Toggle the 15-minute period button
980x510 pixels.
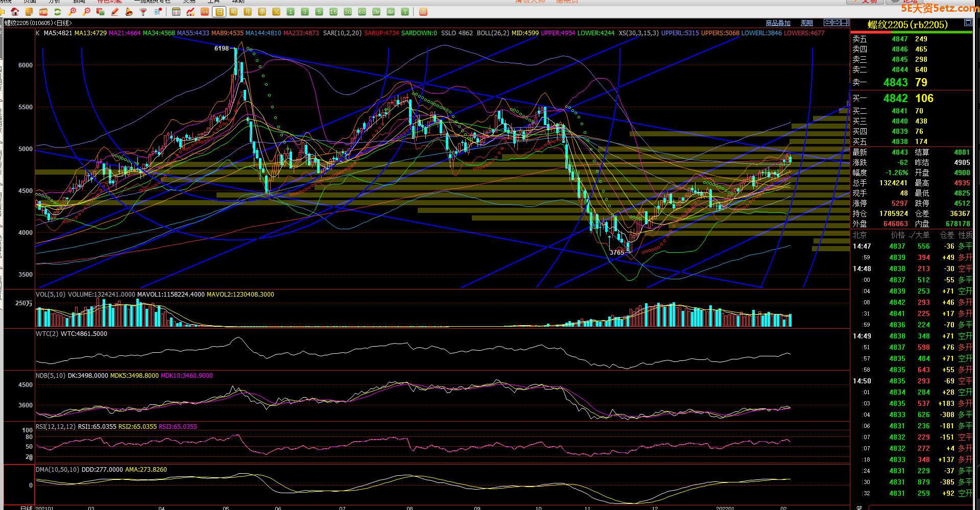(333, 12)
